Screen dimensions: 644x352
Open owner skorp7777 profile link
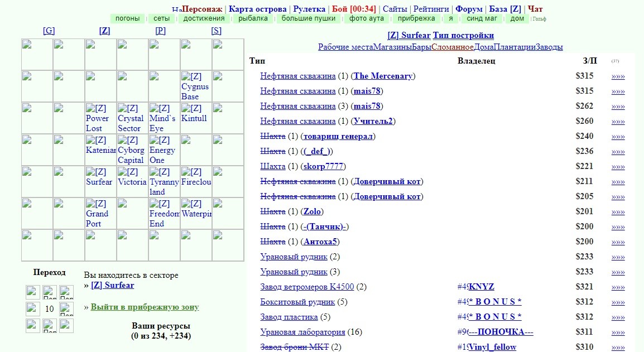[323, 166]
